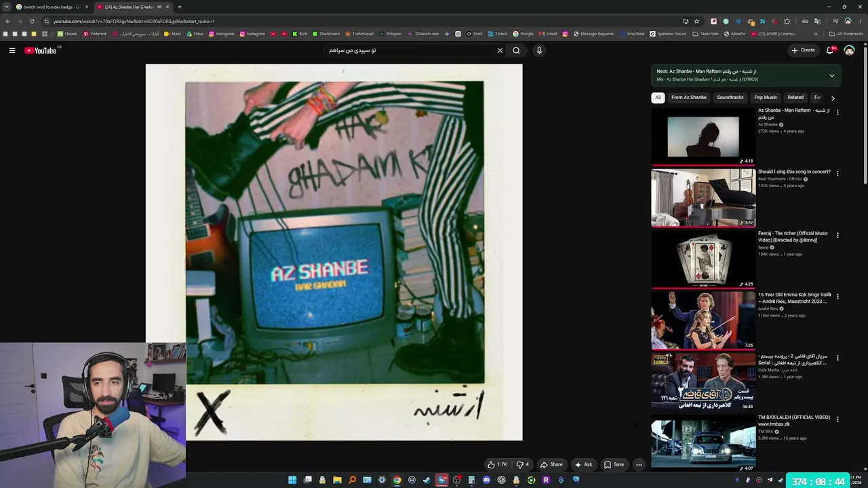Screen dimensions: 868x488
Task: Open the TurboSquid bookmark
Action: [x=359, y=34]
